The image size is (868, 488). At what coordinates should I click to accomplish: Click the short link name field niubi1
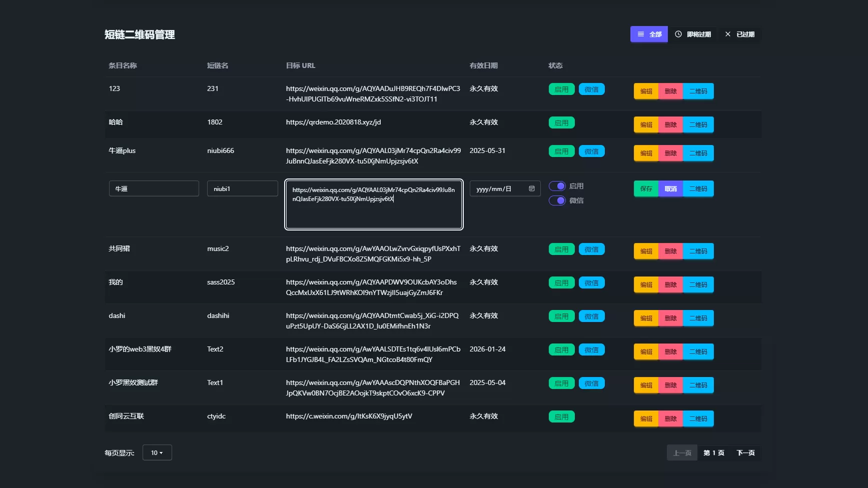tap(242, 188)
